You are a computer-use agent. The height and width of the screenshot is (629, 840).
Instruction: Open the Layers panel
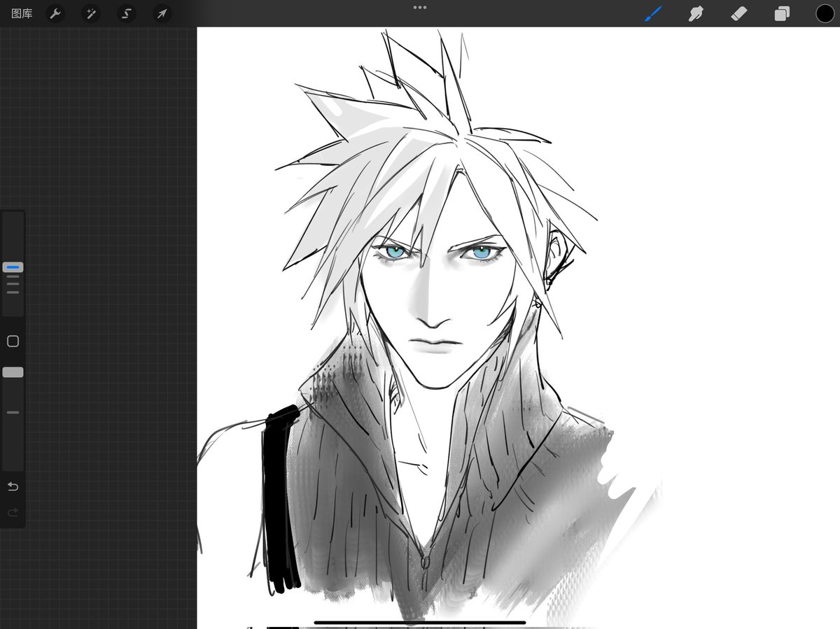pos(782,13)
